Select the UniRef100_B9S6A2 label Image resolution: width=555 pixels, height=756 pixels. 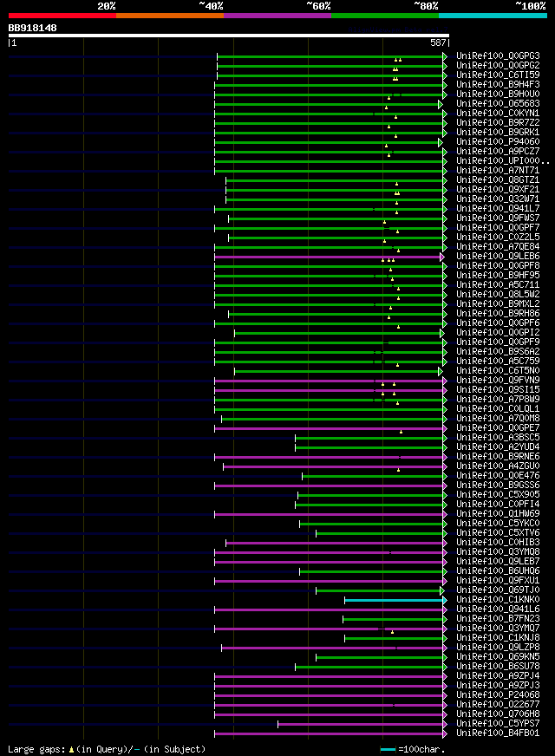[x=498, y=352]
